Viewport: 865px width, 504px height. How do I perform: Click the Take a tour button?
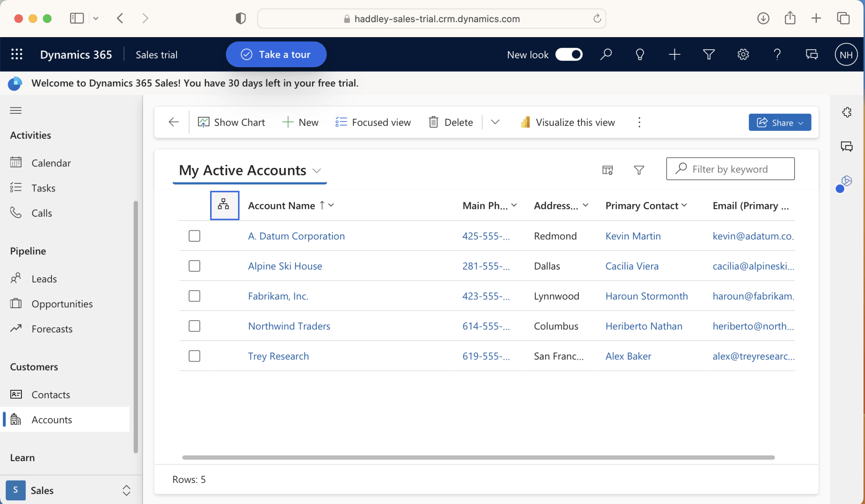[276, 54]
